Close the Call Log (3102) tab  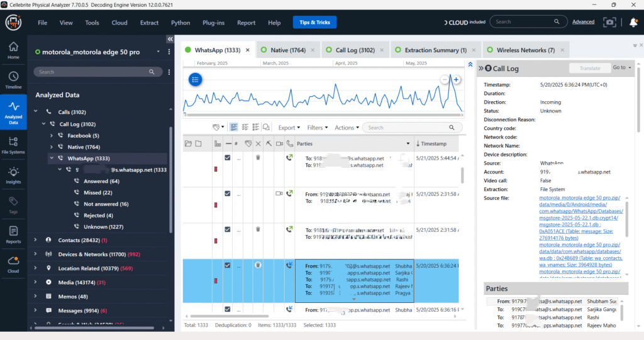click(382, 50)
